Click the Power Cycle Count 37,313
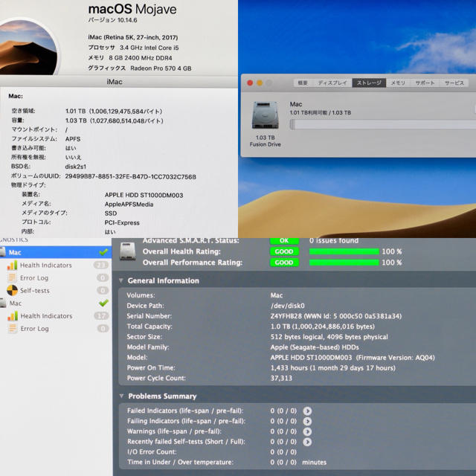The width and height of the screenshot is (476, 476). [x=281, y=379]
